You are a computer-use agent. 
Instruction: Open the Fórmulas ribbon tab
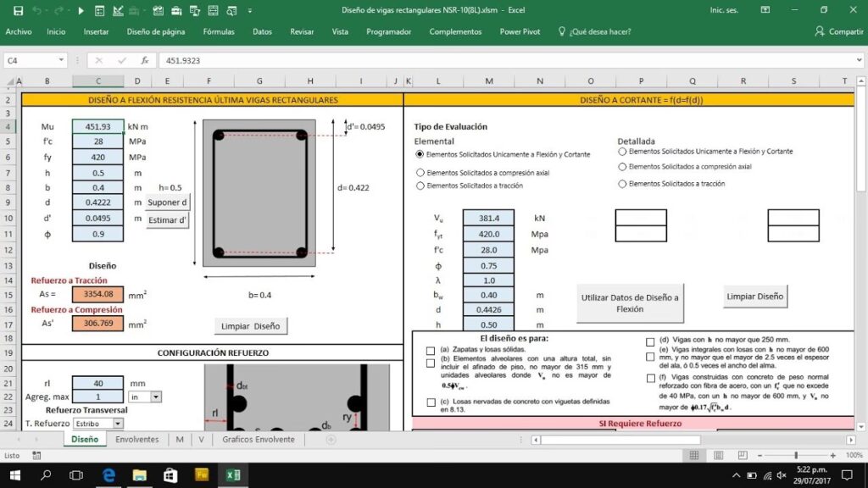[x=219, y=31]
